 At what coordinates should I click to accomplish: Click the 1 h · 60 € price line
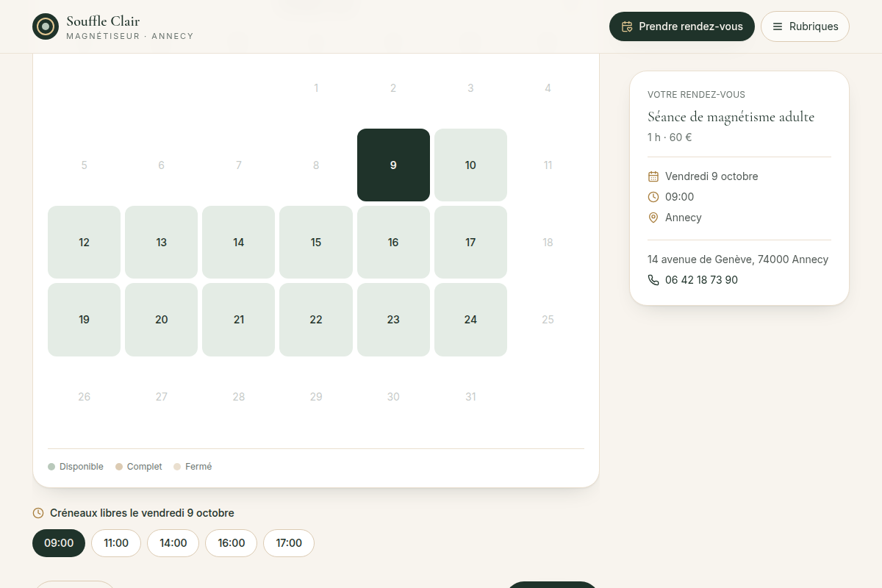[x=670, y=137]
